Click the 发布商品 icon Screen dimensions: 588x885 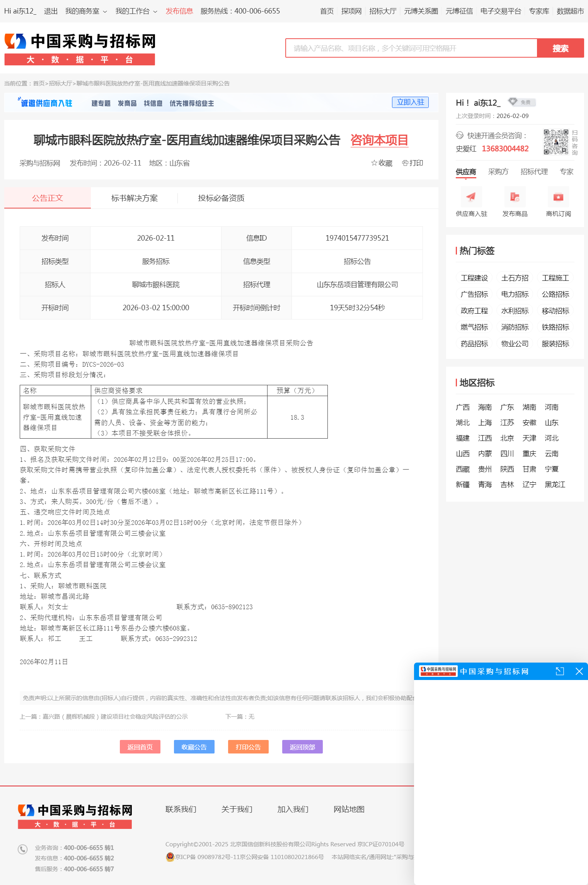[515, 197]
